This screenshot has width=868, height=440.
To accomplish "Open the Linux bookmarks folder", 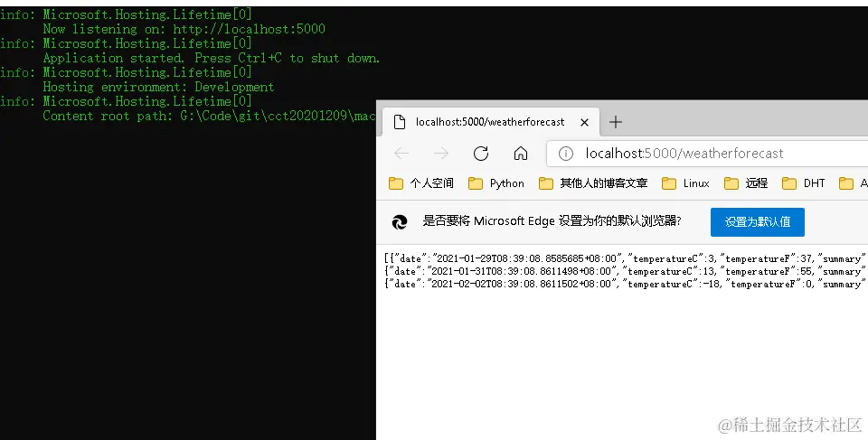I will 686,183.
